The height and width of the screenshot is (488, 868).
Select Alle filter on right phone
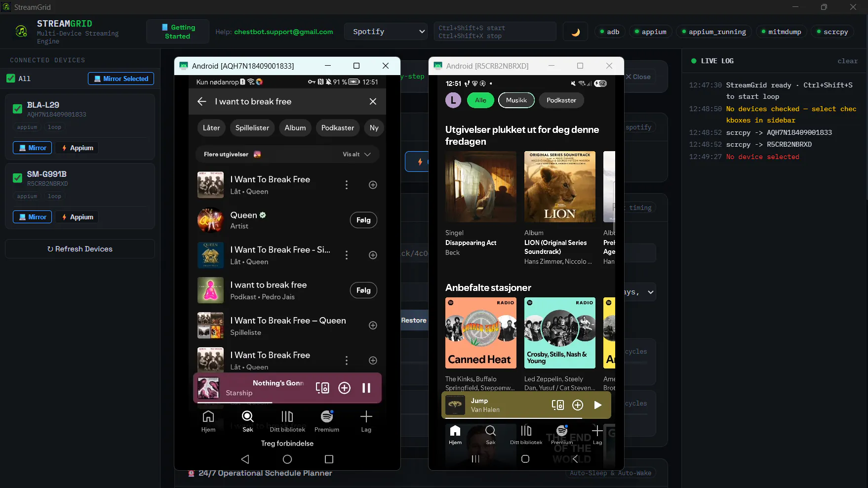tap(480, 100)
